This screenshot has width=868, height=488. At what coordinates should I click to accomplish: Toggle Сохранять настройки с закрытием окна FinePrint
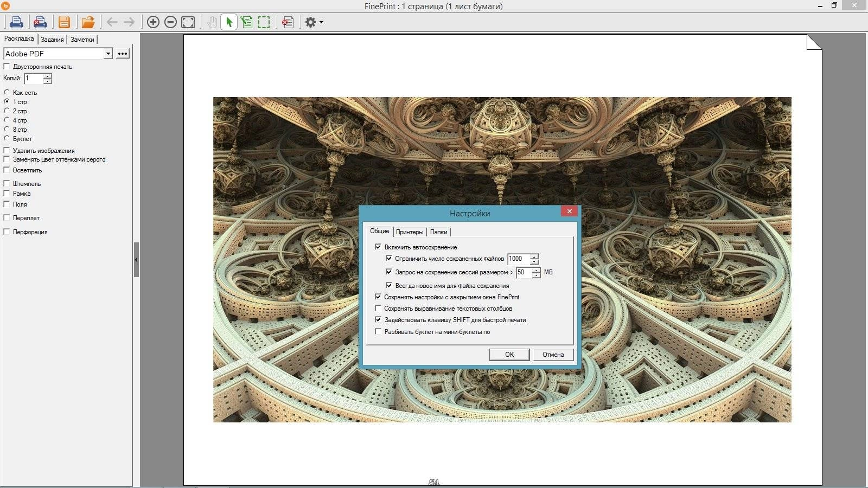tap(378, 297)
